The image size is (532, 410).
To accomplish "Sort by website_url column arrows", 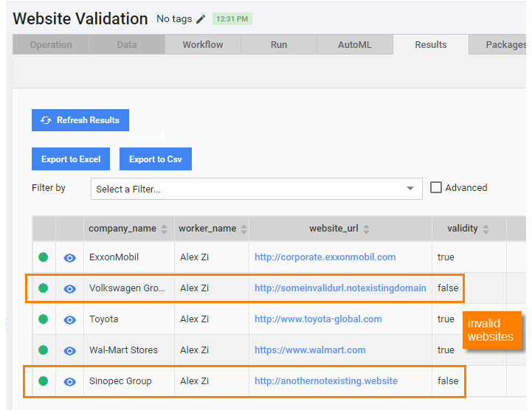I will 366,229.
